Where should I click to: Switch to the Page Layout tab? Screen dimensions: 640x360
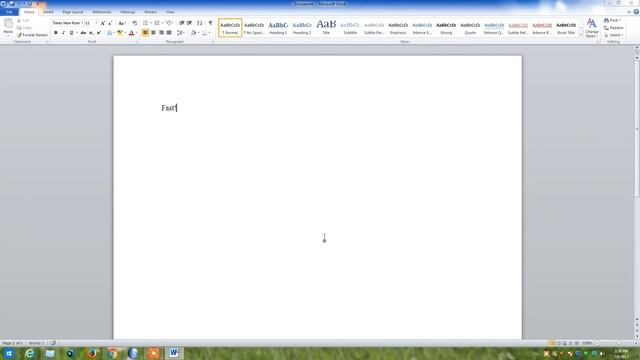[73, 12]
